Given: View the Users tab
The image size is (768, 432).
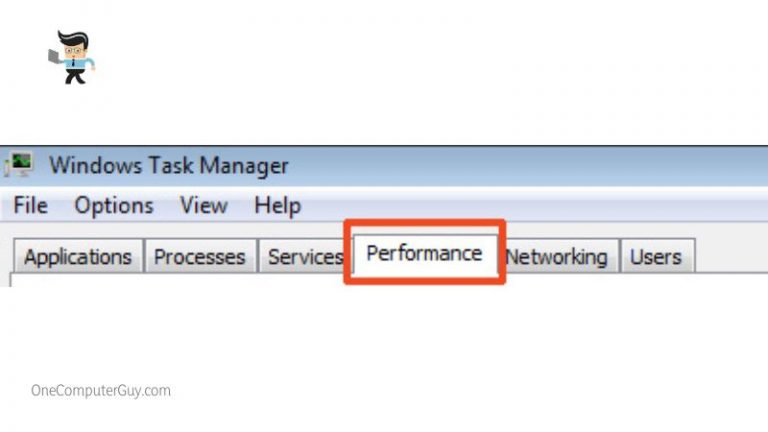Looking at the screenshot, I should (x=656, y=257).
